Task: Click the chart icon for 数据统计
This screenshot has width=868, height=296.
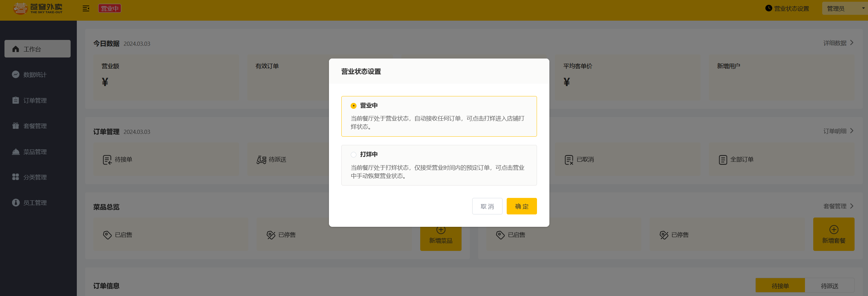Action: [15, 74]
